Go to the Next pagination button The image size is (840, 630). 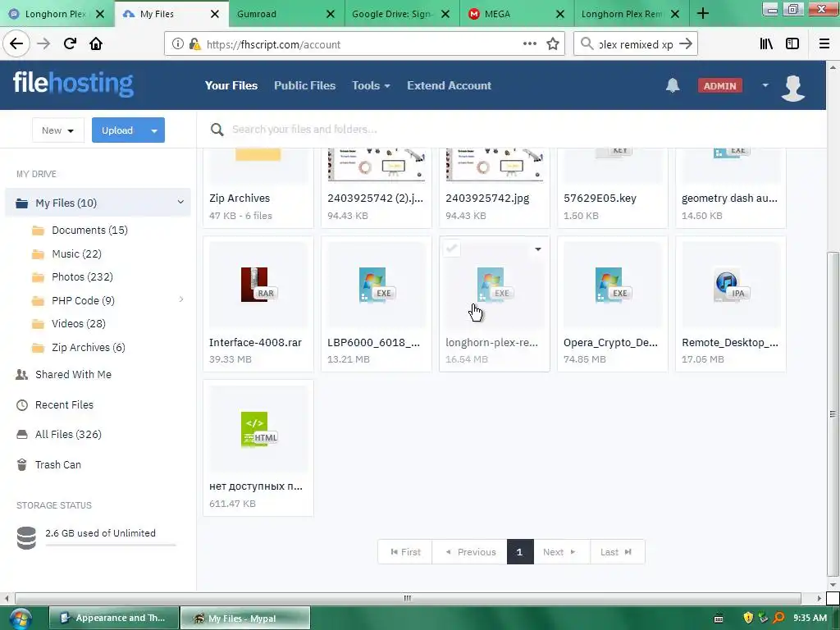[x=561, y=552]
